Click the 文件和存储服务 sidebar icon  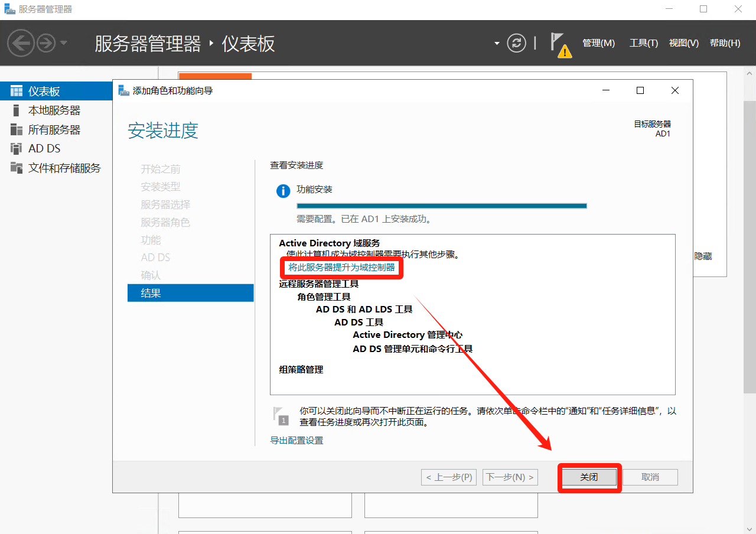click(x=17, y=168)
